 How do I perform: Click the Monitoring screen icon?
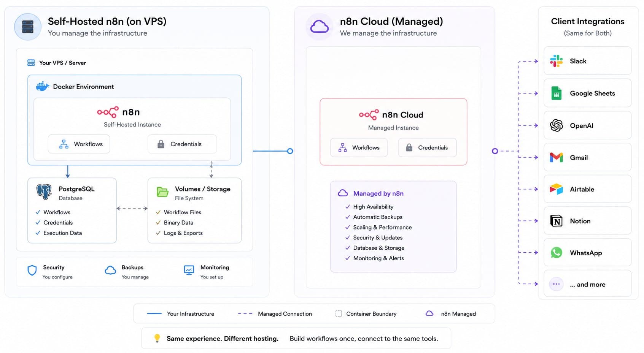click(189, 270)
